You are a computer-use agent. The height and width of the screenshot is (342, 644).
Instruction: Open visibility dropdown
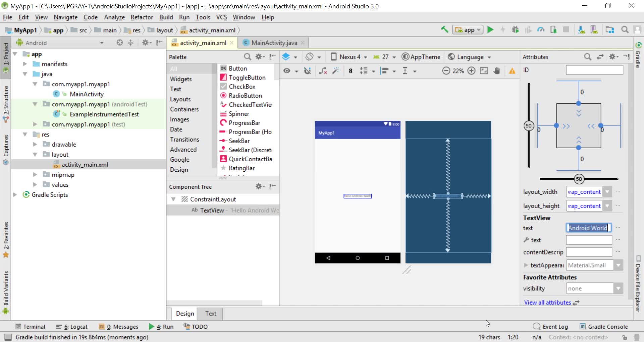[x=618, y=288]
